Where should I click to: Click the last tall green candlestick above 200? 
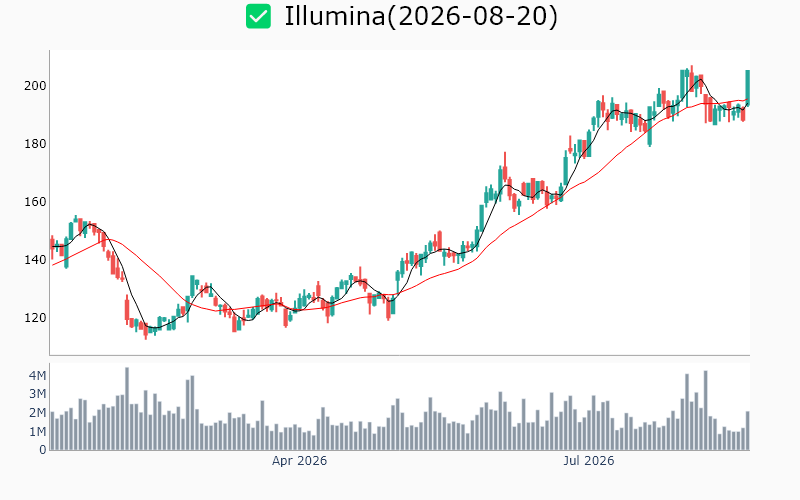coord(748,88)
